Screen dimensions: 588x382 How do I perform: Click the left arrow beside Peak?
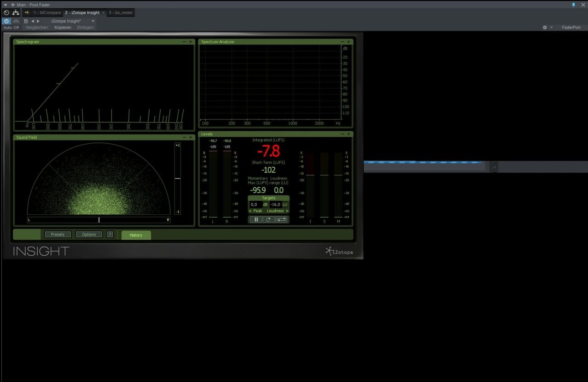[x=250, y=211]
